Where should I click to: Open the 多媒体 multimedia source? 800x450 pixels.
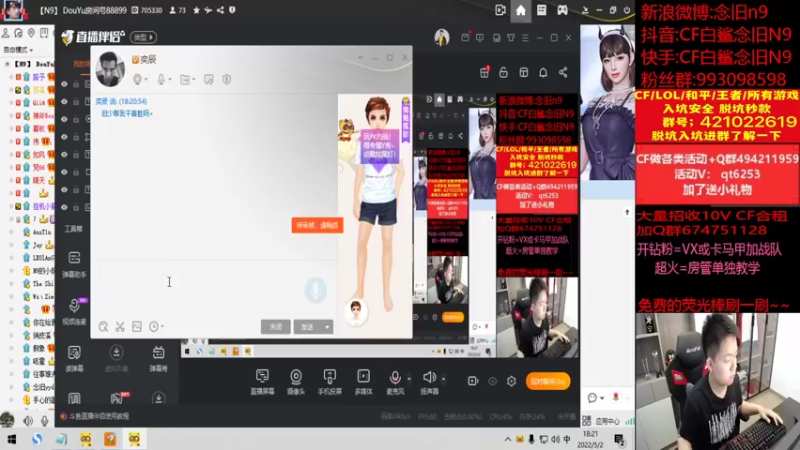[x=363, y=382]
